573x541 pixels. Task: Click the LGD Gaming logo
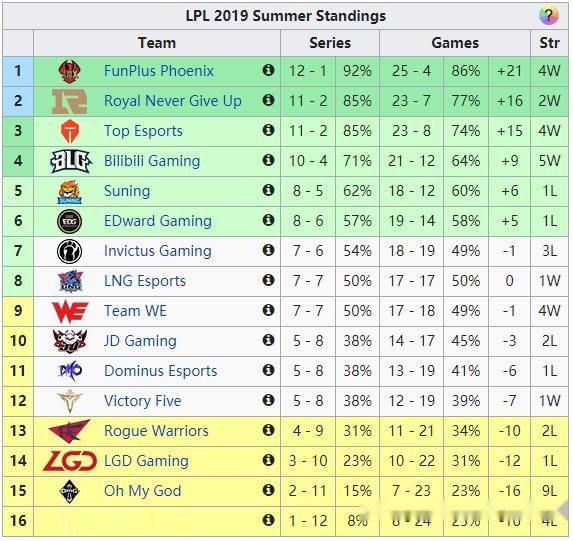coord(69,461)
